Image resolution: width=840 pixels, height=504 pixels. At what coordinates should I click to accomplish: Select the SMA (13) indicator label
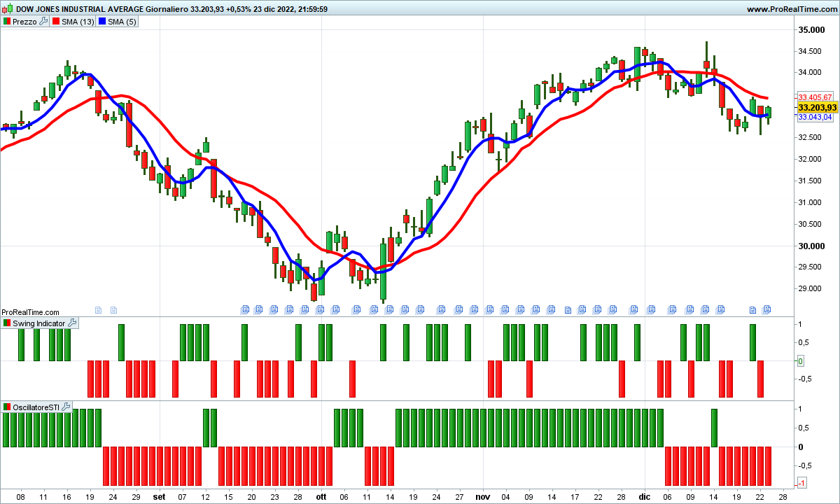click(x=78, y=22)
